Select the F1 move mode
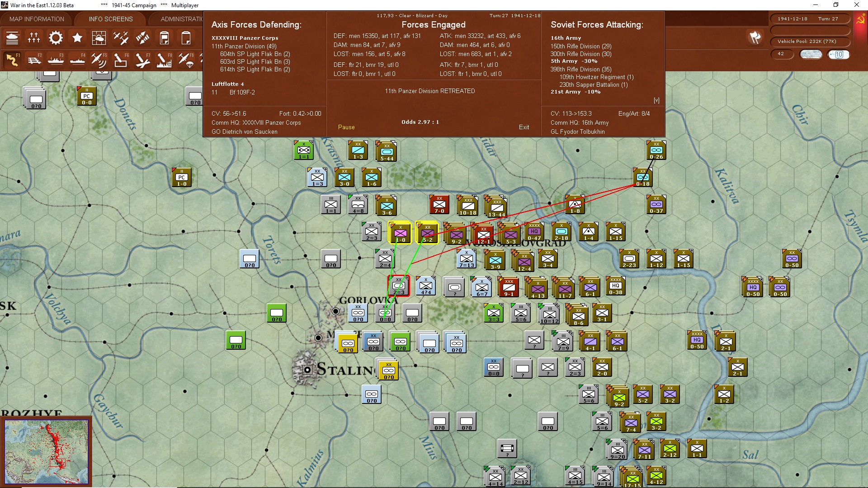The image size is (868, 488). 12,60
